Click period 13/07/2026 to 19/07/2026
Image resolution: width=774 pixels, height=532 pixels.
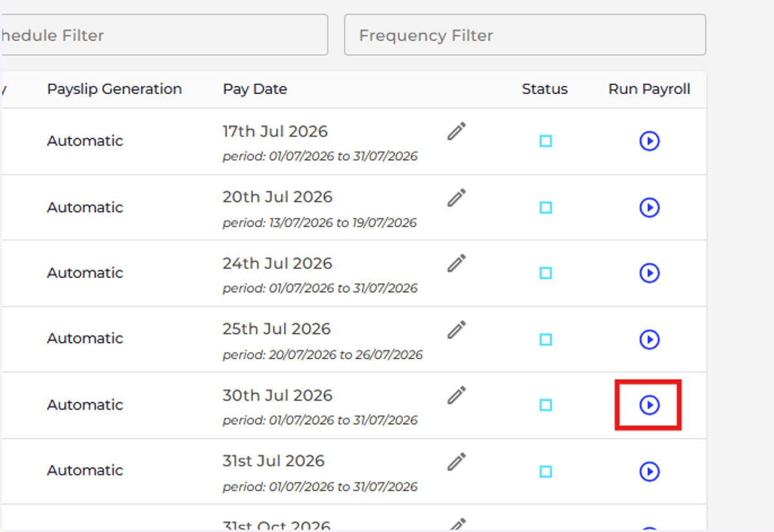320,223
